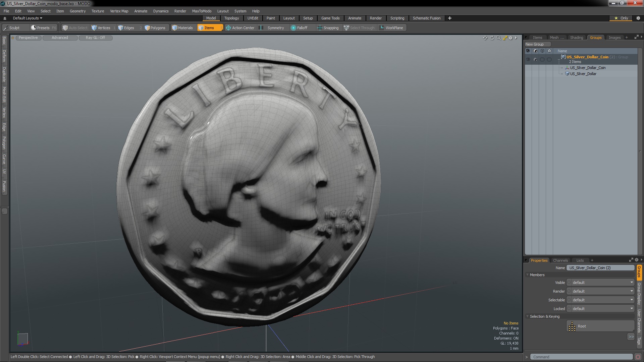
Task: Open the WorkPlane options
Action: click(391, 28)
